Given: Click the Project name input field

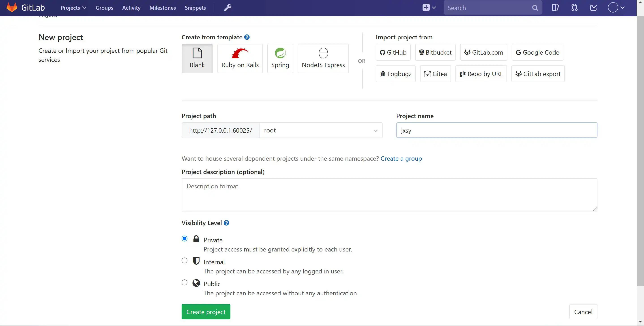Looking at the screenshot, I should click(x=496, y=130).
